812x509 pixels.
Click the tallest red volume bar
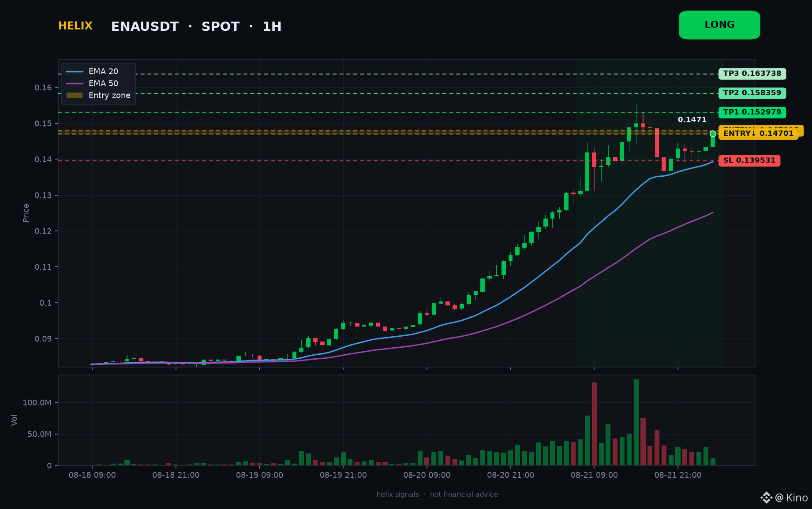(x=594, y=424)
